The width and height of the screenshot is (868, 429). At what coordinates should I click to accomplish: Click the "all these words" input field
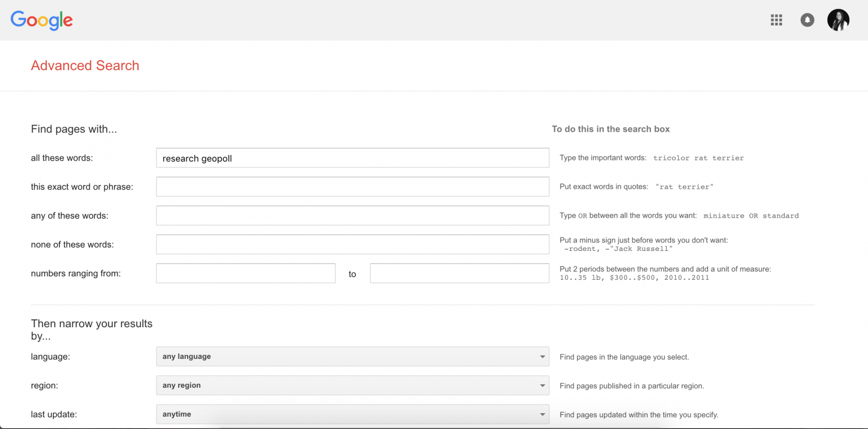[352, 158]
